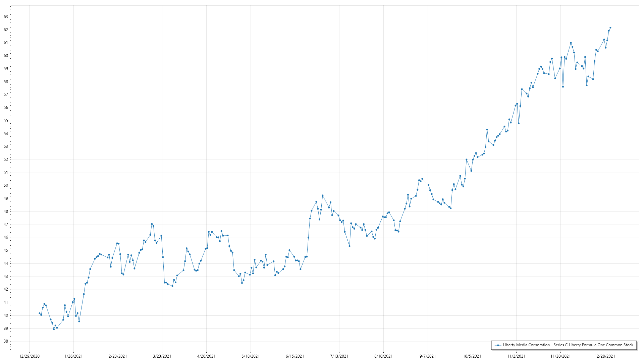Click the 9/7/2021 x-axis date label
Screen dimensions: 644x362
(x=428, y=356)
